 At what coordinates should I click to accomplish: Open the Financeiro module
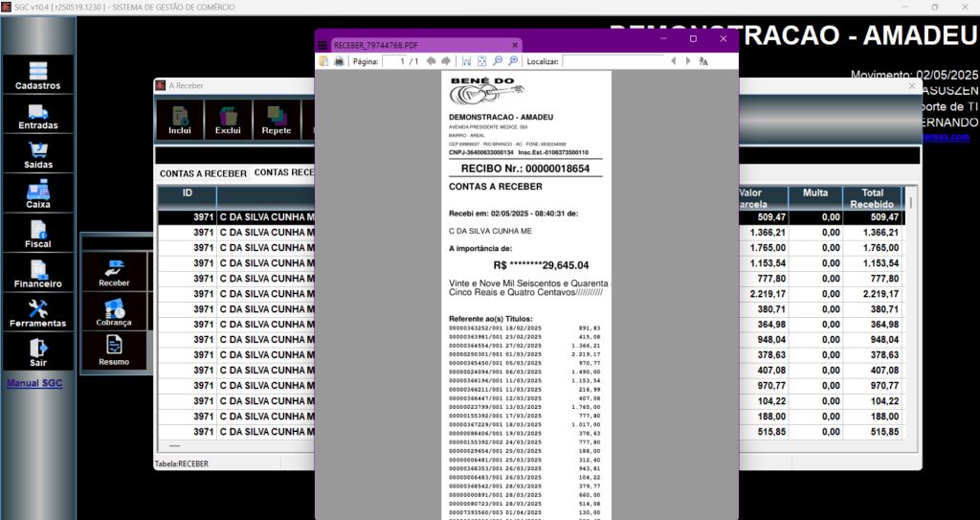coord(38,274)
